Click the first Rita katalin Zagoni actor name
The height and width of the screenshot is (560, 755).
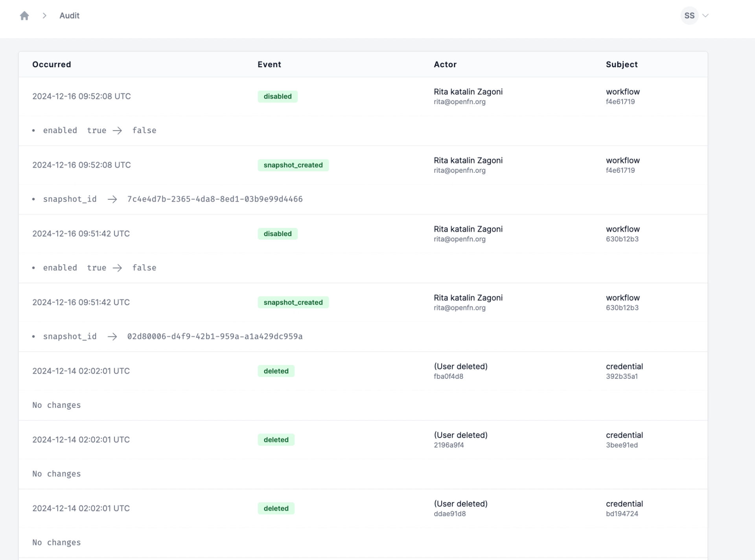(x=468, y=92)
